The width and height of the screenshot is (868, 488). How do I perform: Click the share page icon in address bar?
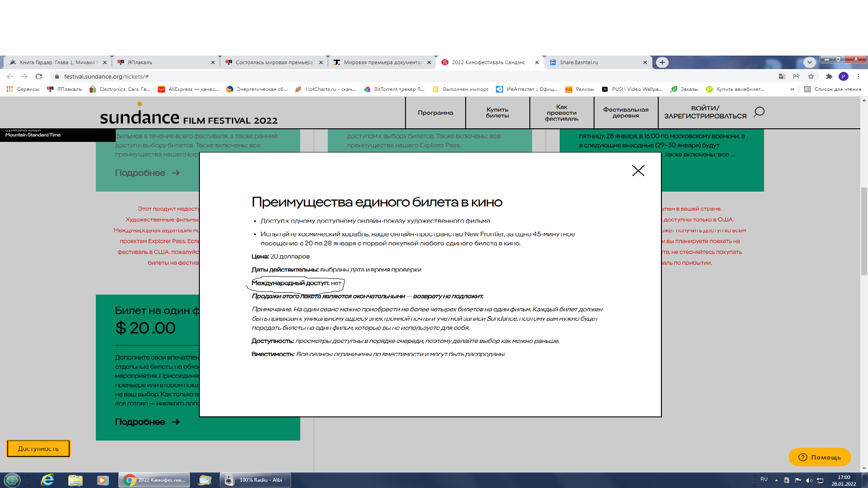click(796, 76)
